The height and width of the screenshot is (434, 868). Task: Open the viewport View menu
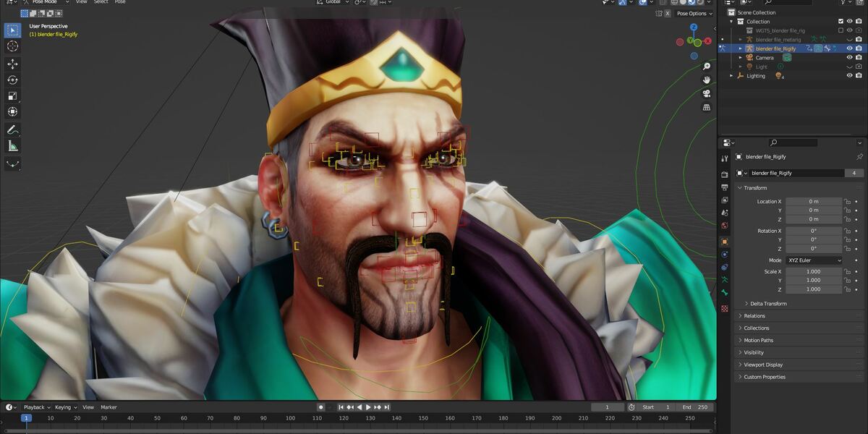(x=81, y=2)
